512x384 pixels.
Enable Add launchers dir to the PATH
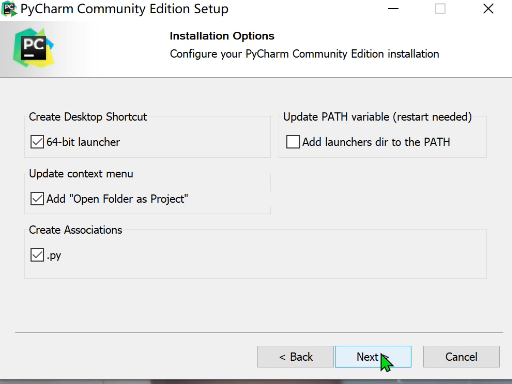point(293,142)
